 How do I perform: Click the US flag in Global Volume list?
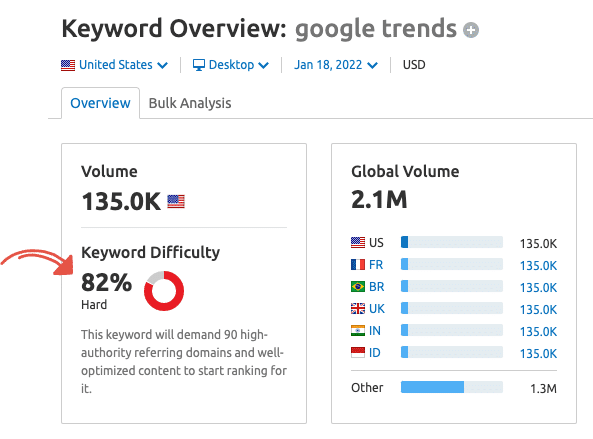[x=358, y=242]
